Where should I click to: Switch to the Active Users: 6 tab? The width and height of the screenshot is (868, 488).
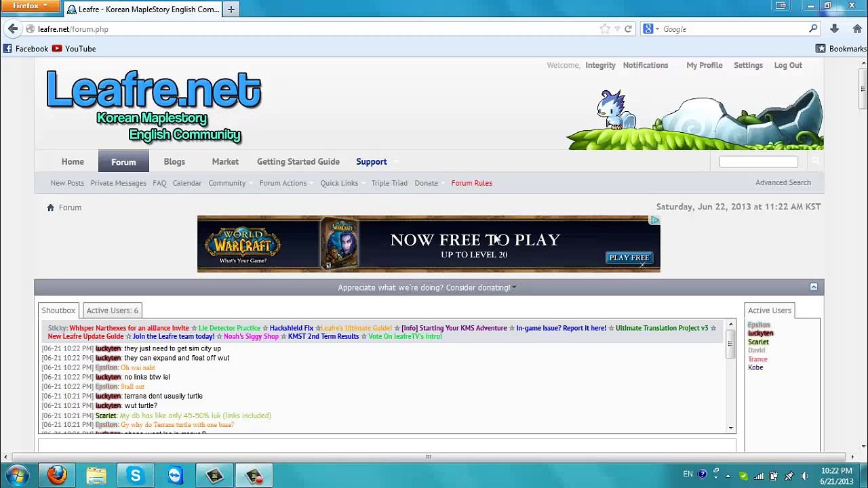112,310
